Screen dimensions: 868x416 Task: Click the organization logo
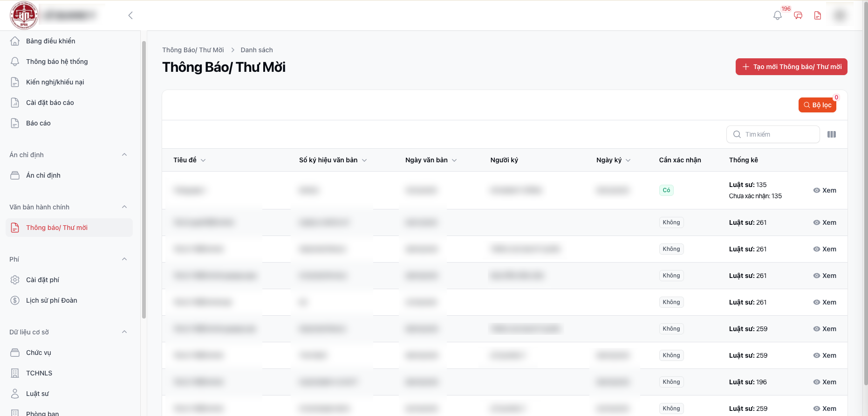click(24, 15)
